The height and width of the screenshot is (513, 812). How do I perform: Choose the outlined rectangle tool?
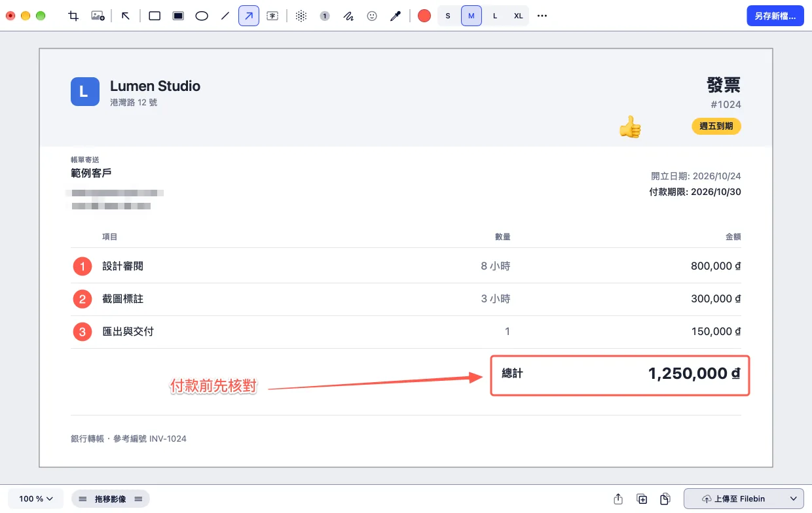coord(155,16)
